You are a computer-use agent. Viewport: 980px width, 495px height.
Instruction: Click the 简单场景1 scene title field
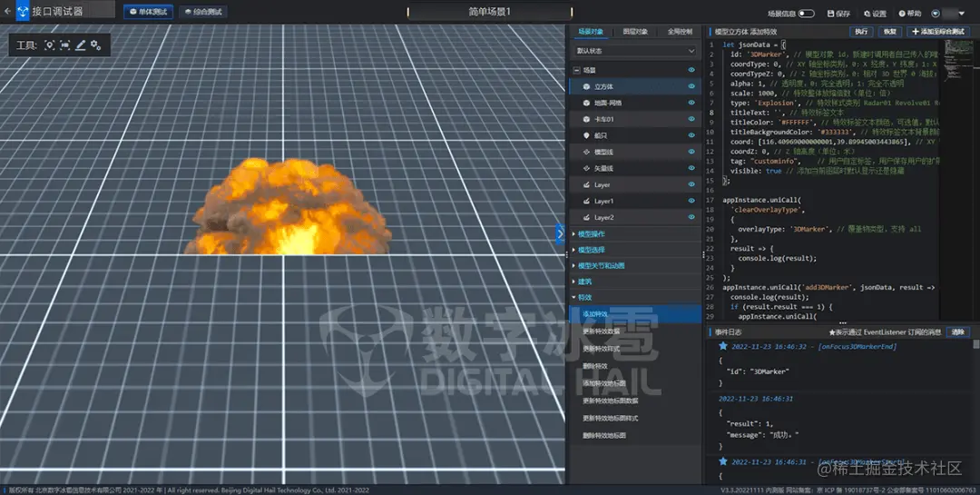click(x=490, y=12)
